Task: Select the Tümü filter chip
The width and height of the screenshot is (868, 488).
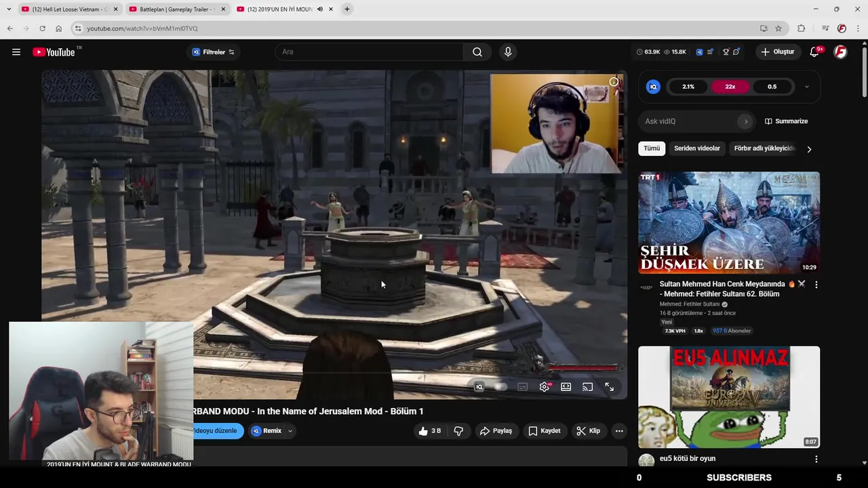Action: click(652, 148)
